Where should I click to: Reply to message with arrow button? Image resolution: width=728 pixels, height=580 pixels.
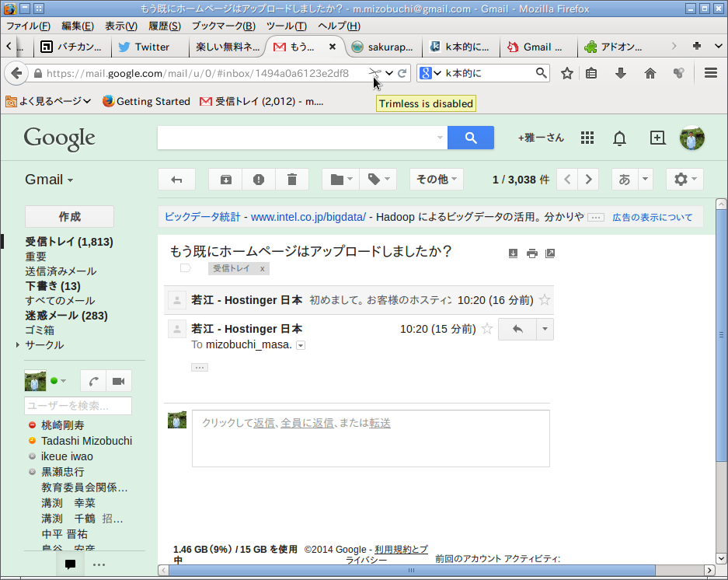[517, 329]
